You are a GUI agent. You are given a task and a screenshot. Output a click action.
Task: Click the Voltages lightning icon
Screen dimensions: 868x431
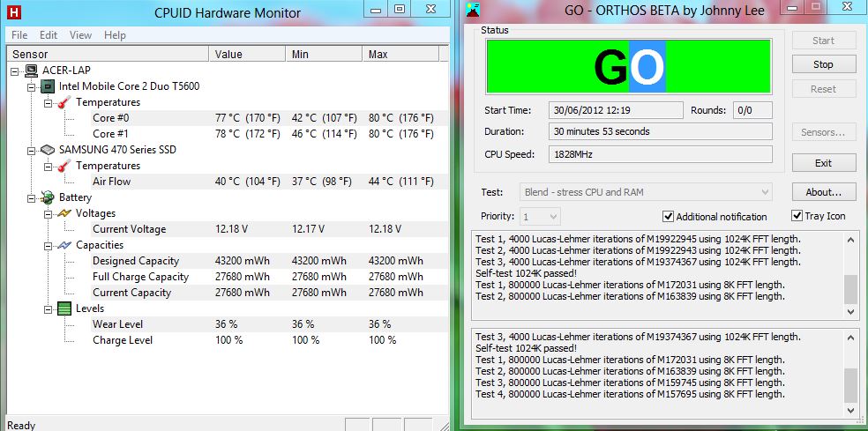coord(64,213)
